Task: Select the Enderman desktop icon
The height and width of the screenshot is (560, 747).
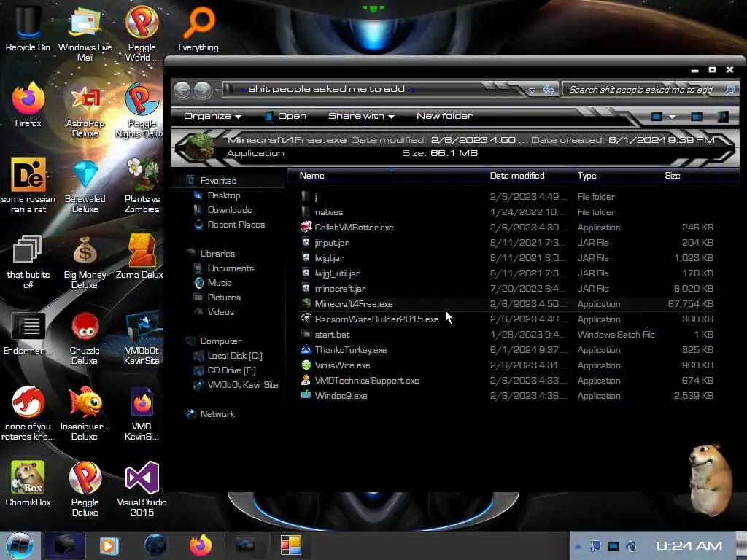Action: (x=28, y=332)
